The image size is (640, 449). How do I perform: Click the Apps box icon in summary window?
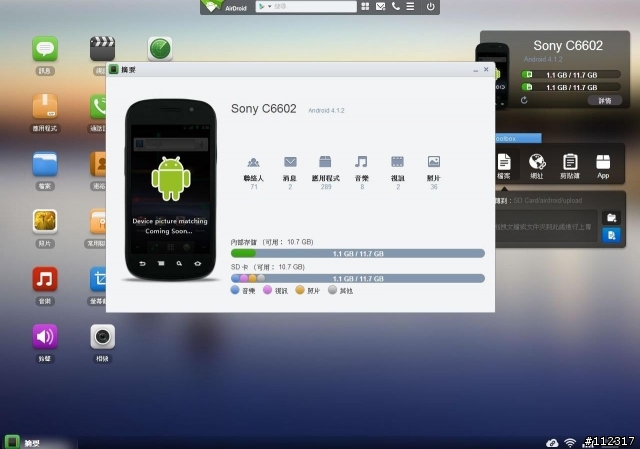[x=325, y=162]
